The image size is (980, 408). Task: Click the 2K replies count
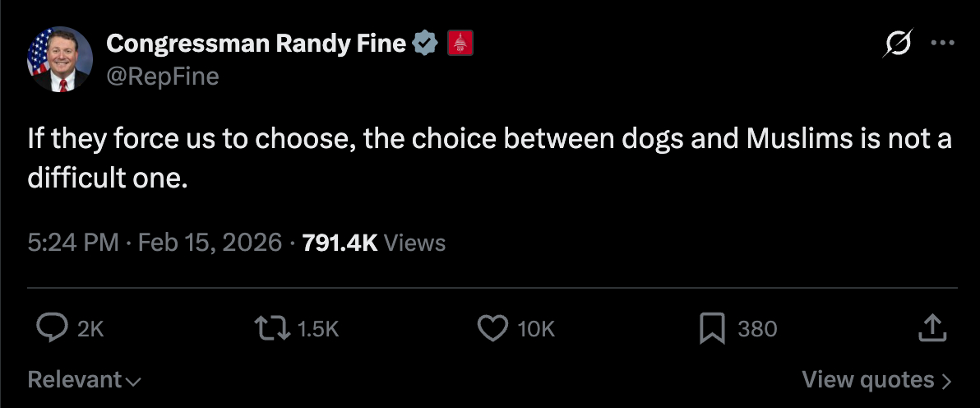pyautogui.click(x=90, y=329)
